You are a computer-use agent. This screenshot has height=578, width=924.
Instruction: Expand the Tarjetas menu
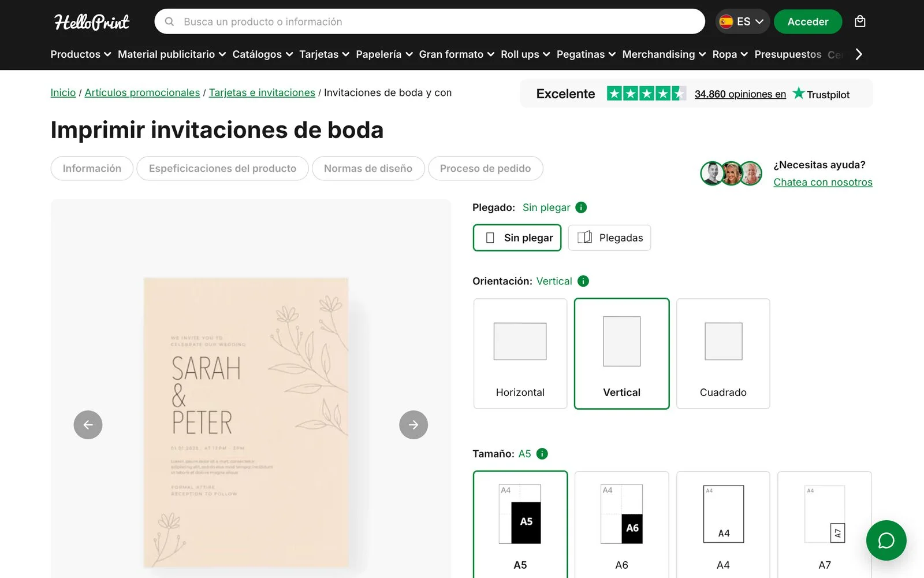click(325, 54)
